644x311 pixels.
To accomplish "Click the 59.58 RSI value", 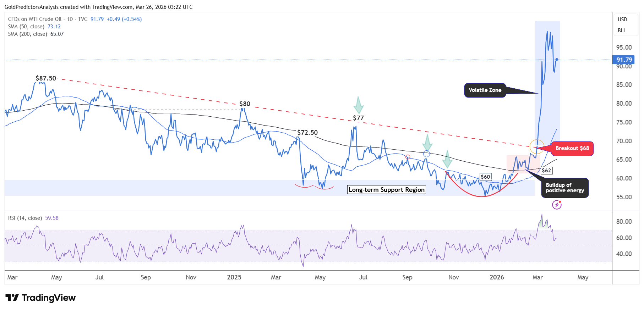I will (x=52, y=218).
